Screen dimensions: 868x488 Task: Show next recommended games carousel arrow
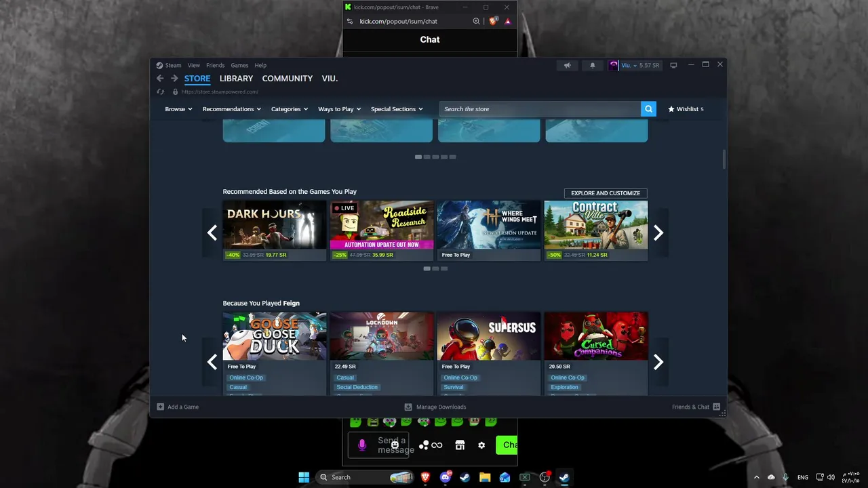tap(658, 233)
